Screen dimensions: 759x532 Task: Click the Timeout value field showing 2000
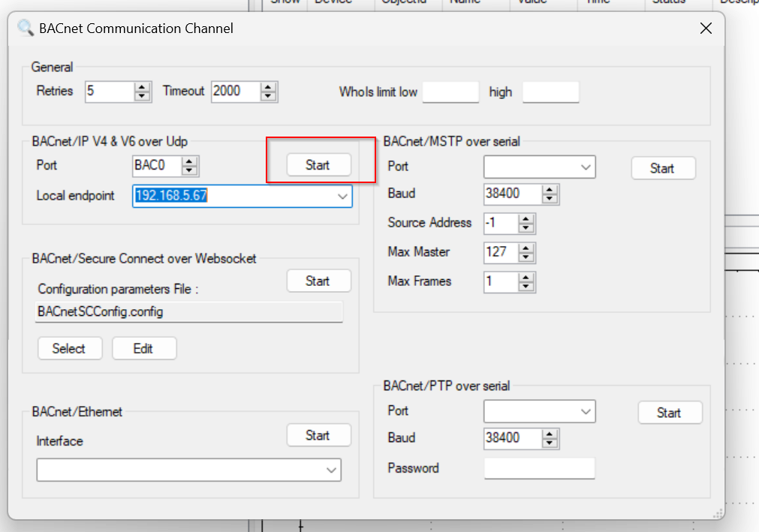click(x=236, y=92)
